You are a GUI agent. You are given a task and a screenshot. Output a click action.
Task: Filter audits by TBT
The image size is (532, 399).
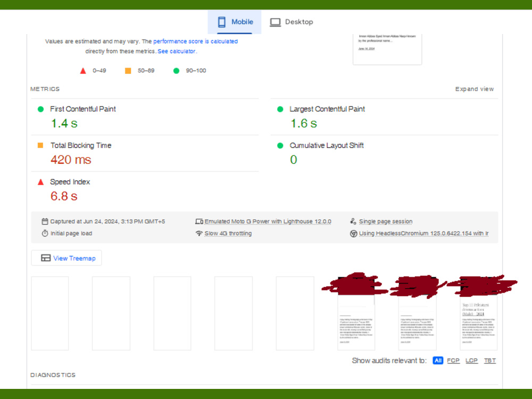coord(489,360)
